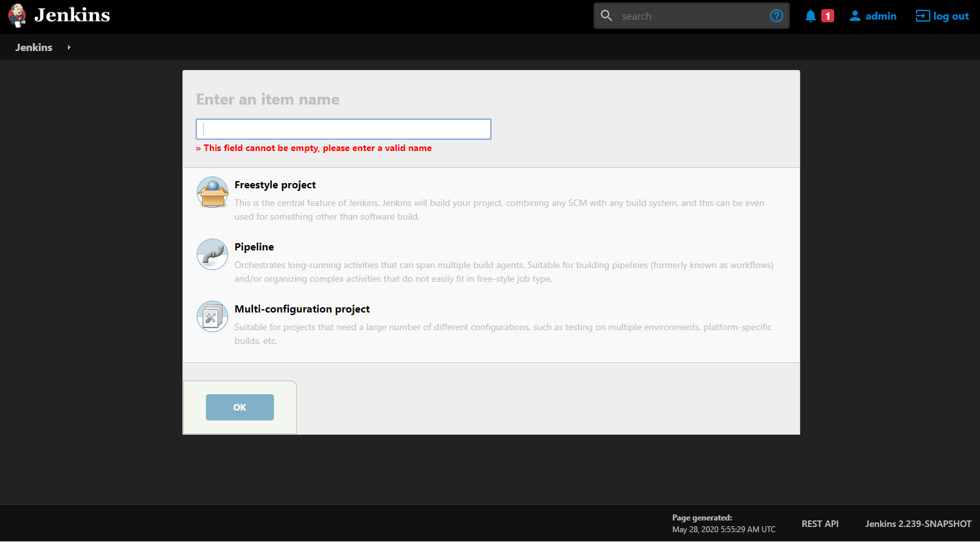Viewport: 980px width, 542px height.
Task: Select the Freestyle project box icon
Action: coord(212,192)
